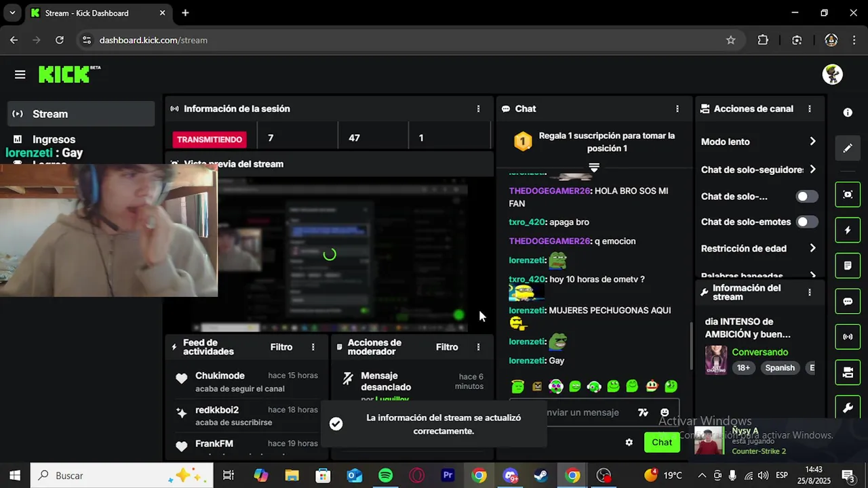Image resolution: width=868 pixels, height=488 pixels.
Task: Open a new Chrome tab
Action: tap(185, 13)
